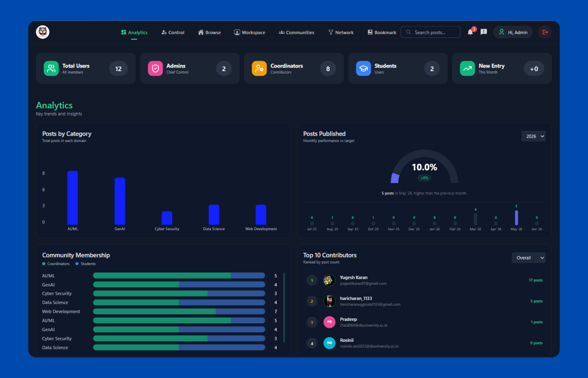This screenshot has height=378, width=588.
Task: Click the search magnifier icon
Action: [x=408, y=32]
